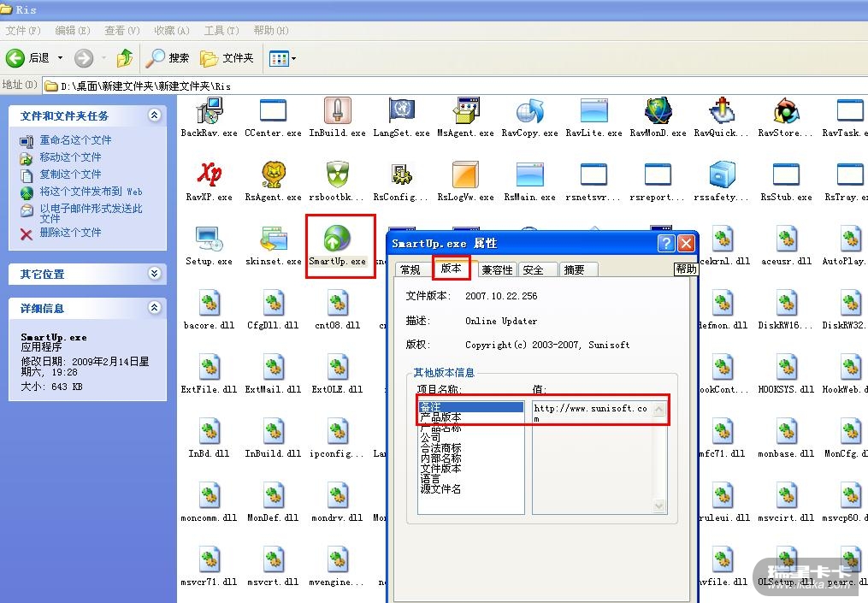Image resolution: width=868 pixels, height=603 pixels.
Task: Open the BackRav.exe file icon
Action: coord(210,110)
